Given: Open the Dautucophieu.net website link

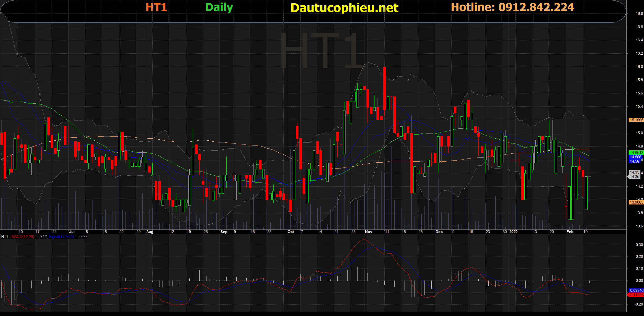Looking at the screenshot, I should coord(344,8).
